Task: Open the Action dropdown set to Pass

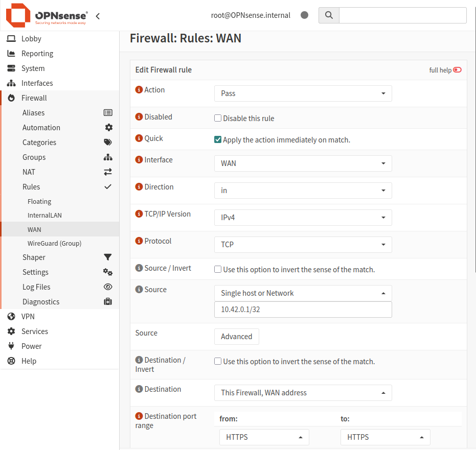Action: click(303, 93)
